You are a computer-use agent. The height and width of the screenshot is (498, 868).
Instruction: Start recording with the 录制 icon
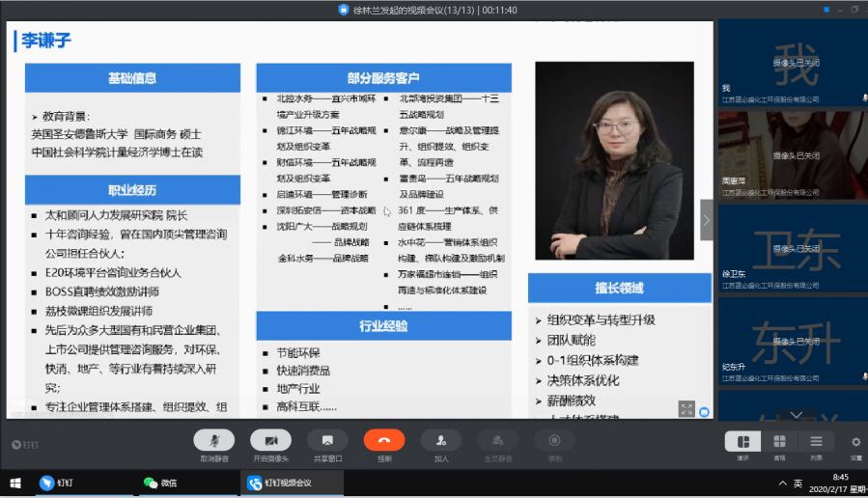(554, 441)
